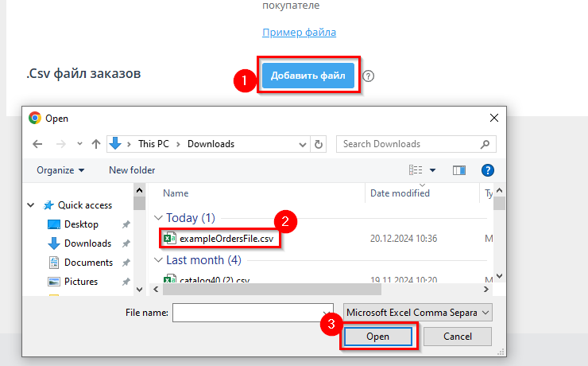Toggle the preview pane icon

(x=458, y=169)
